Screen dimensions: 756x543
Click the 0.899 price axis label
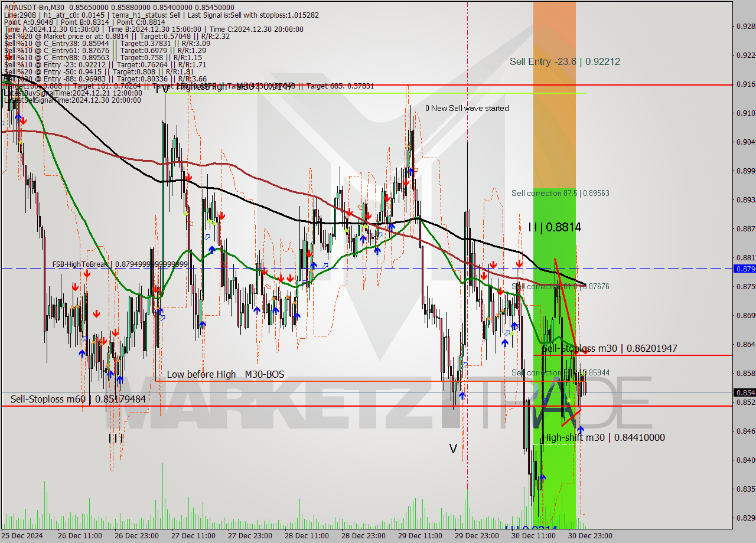745,171
